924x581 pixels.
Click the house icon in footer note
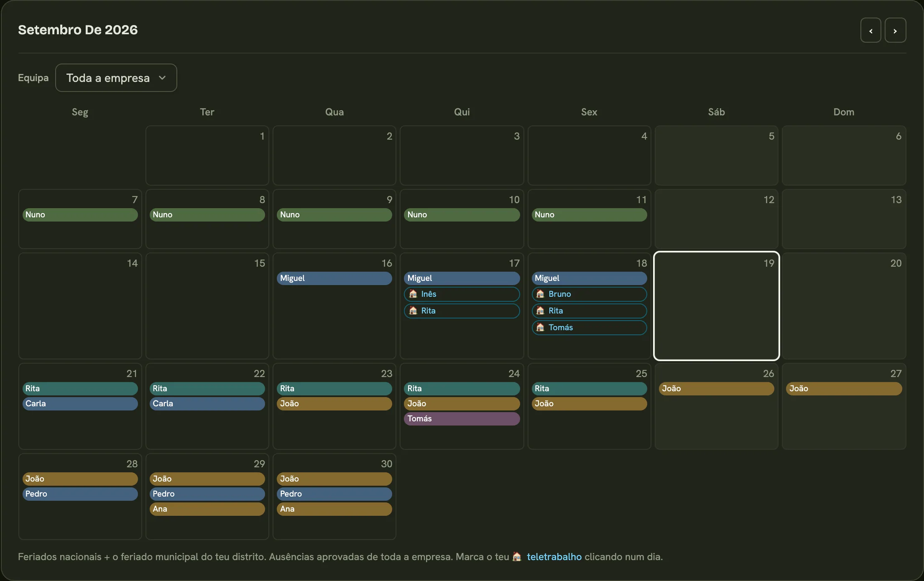coord(517,557)
